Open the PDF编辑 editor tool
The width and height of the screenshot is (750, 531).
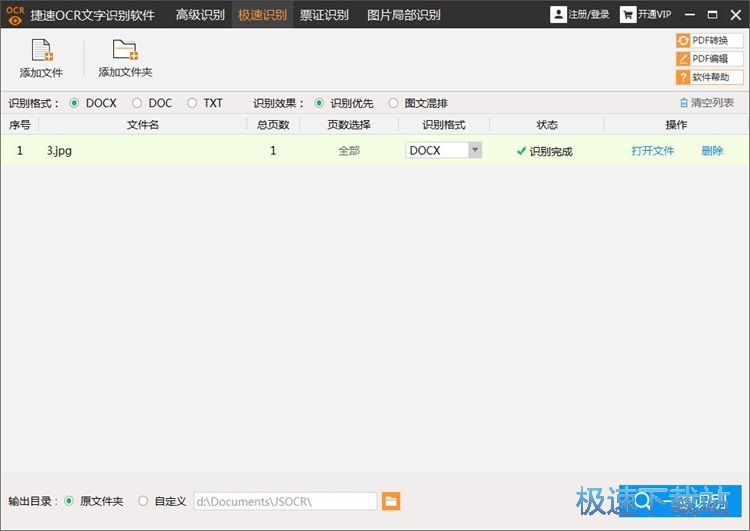pos(710,59)
